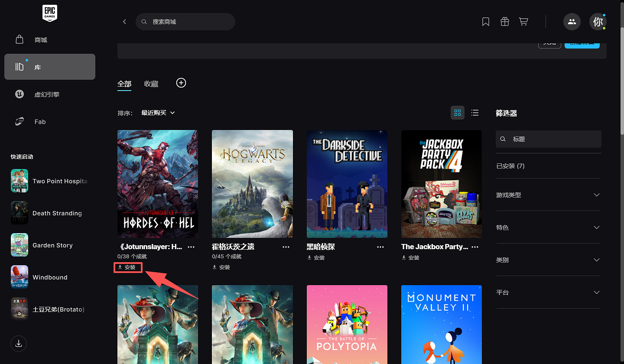Expand the 平台 filter section
This screenshot has height=364, width=624.
click(548, 292)
